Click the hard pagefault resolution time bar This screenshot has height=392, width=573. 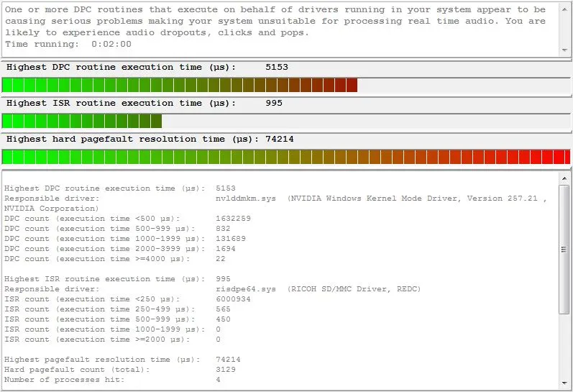pos(285,157)
